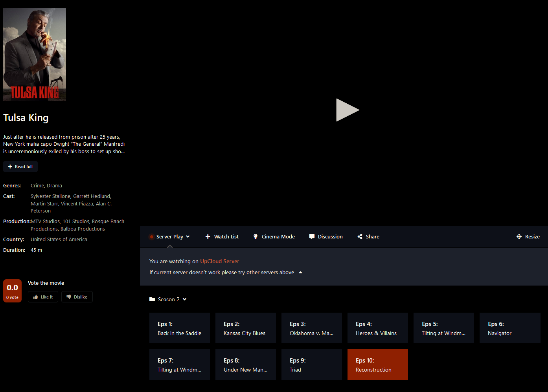Select Eps 10: Reconstruction
The image size is (548, 392).
[x=378, y=365]
